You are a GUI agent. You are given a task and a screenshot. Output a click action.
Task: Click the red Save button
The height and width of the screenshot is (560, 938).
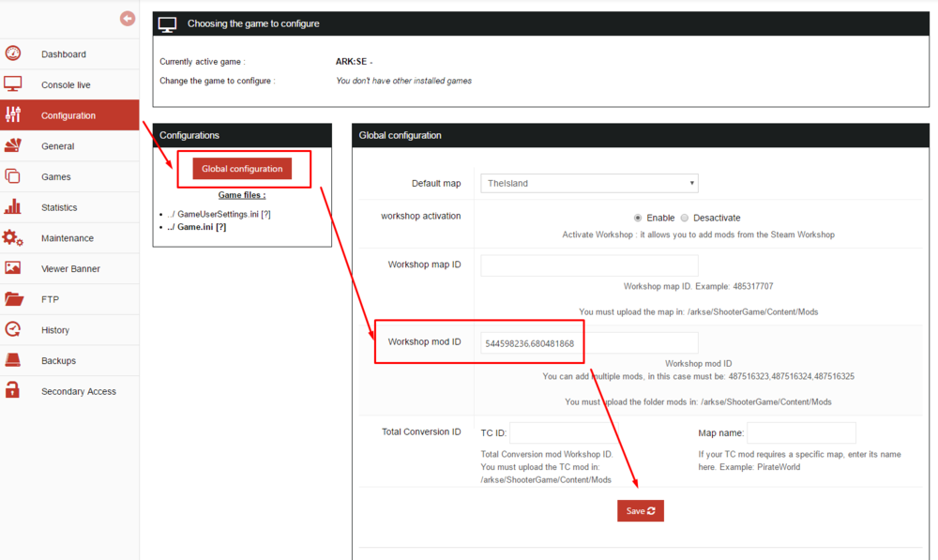641,511
